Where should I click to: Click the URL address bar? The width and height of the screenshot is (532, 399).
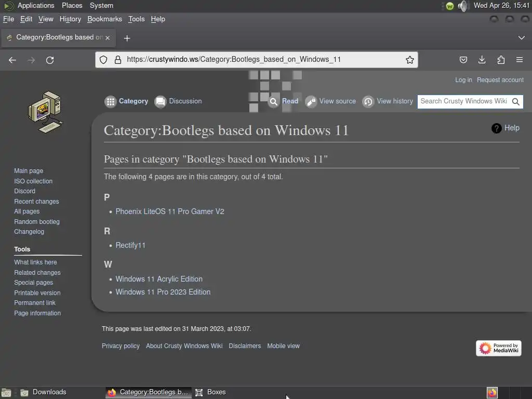[x=257, y=60]
